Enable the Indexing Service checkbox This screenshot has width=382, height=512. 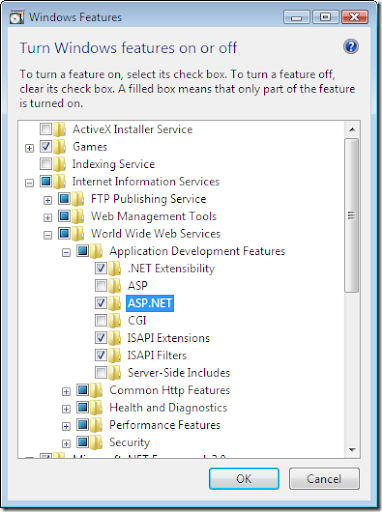click(x=46, y=163)
